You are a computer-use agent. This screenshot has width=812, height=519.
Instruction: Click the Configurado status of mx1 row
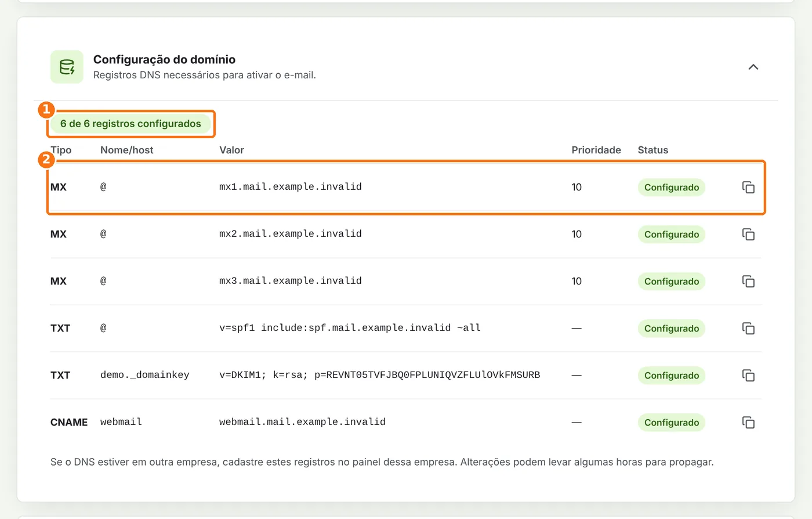click(x=672, y=188)
